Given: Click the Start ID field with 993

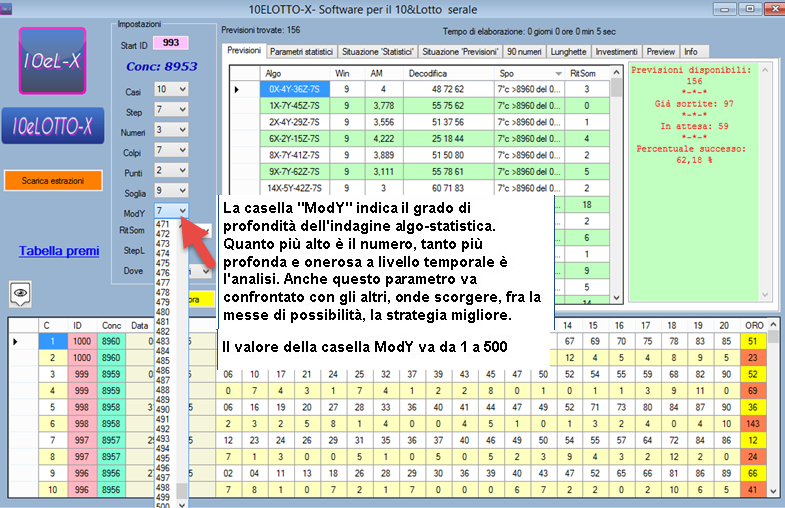Looking at the screenshot, I should [171, 43].
